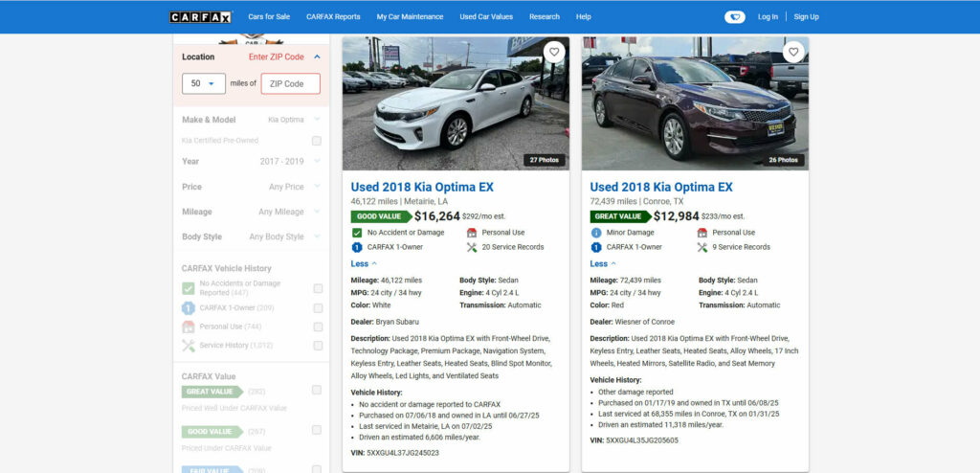Click Minor Damage info icon
Image resolution: width=980 pixels, height=473 pixels.
click(596, 232)
